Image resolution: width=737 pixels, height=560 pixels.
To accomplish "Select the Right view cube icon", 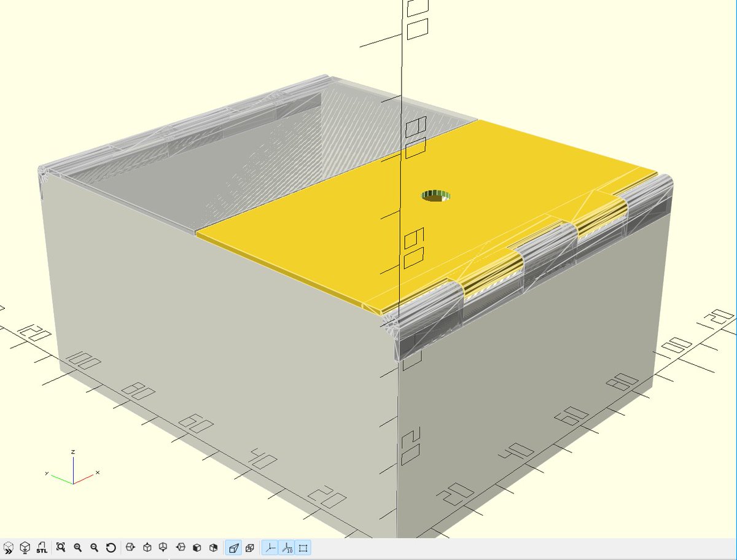I will 129,548.
